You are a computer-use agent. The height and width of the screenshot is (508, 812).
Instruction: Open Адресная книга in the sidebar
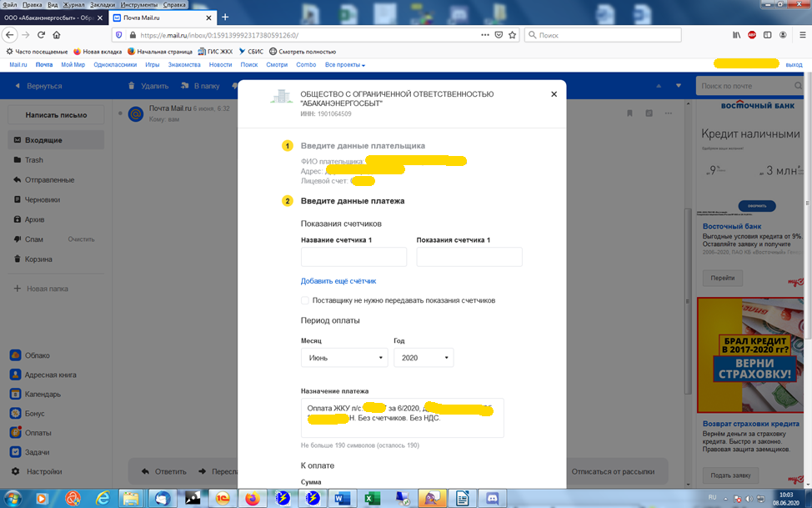(x=43, y=375)
